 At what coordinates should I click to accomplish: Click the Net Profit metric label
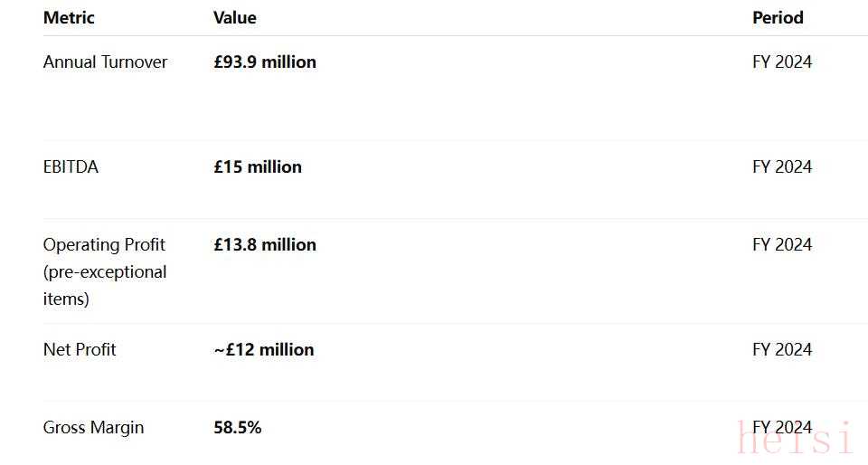pyautogui.click(x=80, y=349)
